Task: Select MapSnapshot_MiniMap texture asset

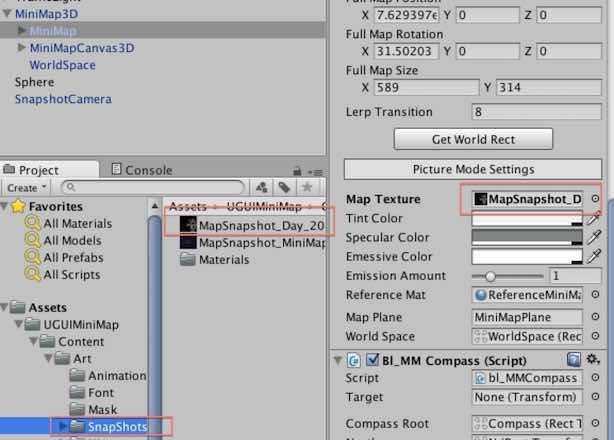Action: tap(253, 243)
